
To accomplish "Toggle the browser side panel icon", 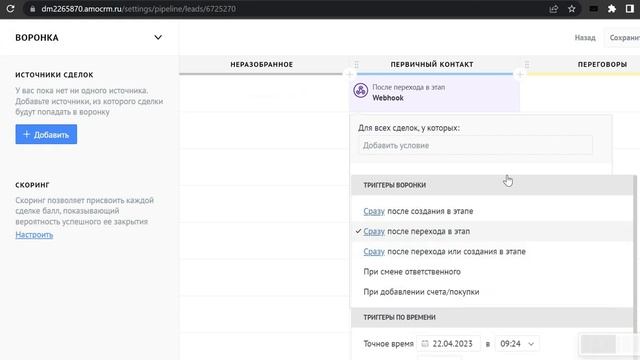I will point(629,9).
